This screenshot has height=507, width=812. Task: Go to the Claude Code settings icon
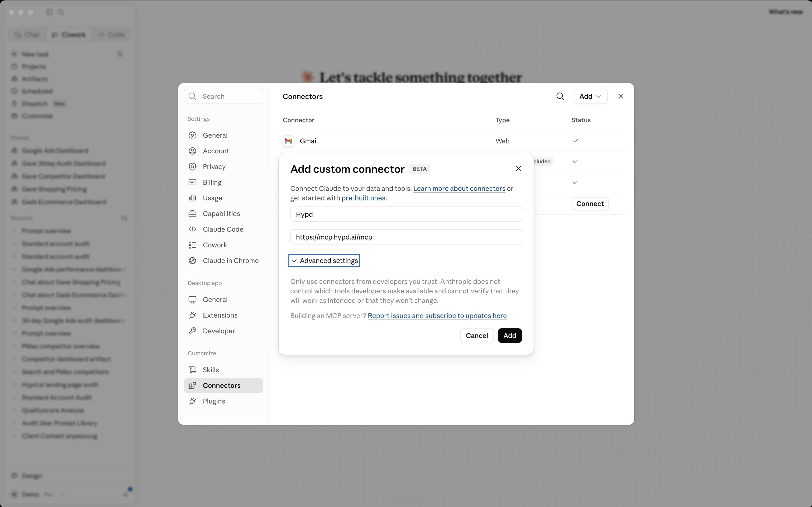point(192,229)
